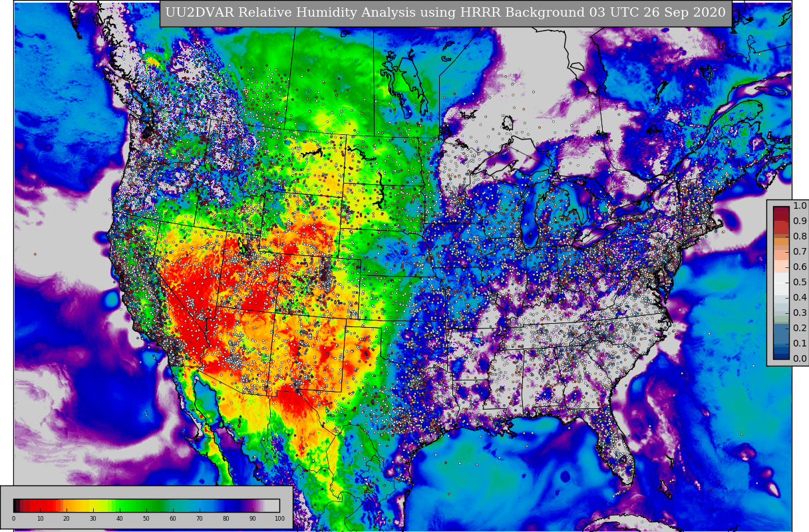Click the 0.6 label on the right colorbar
The width and height of the screenshot is (809, 532).
800,267
